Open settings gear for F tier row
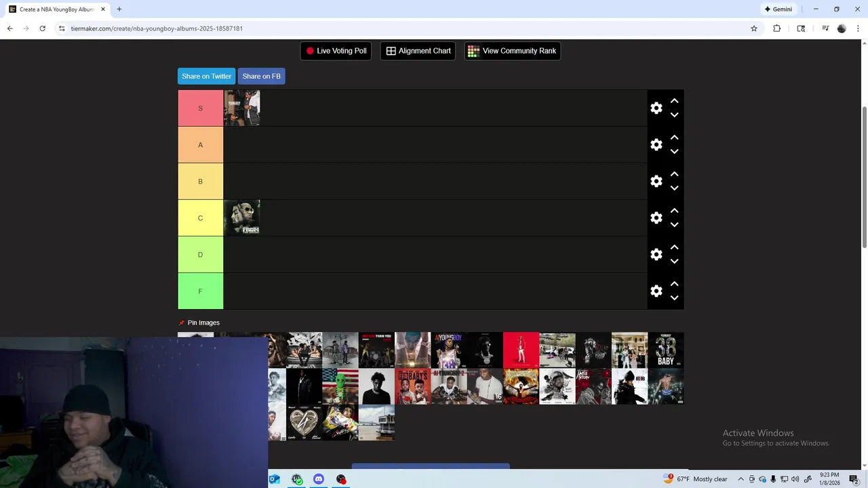Screen dimensions: 868x488 coord(656,291)
